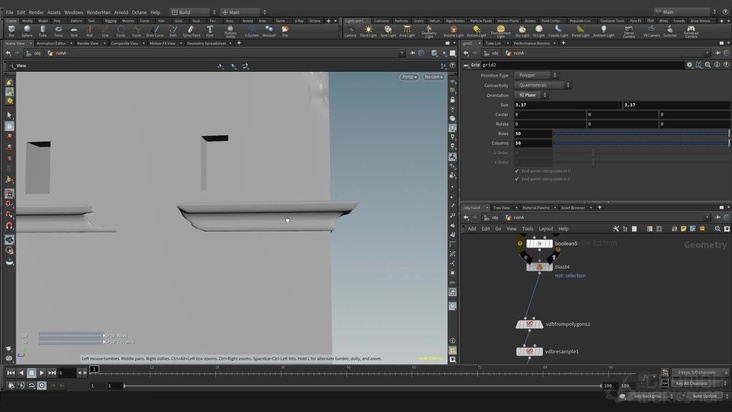732x412 pixels.
Task: Add an Environment Light from the shelf
Action: click(500, 31)
